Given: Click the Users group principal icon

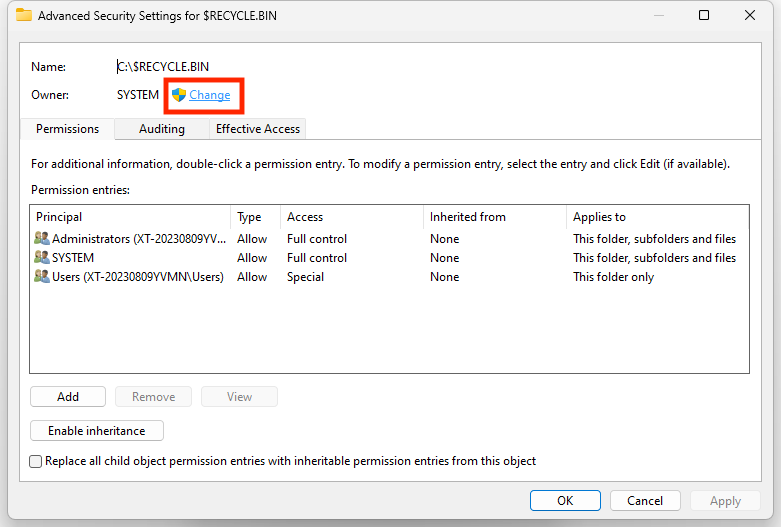Looking at the screenshot, I should tap(42, 277).
